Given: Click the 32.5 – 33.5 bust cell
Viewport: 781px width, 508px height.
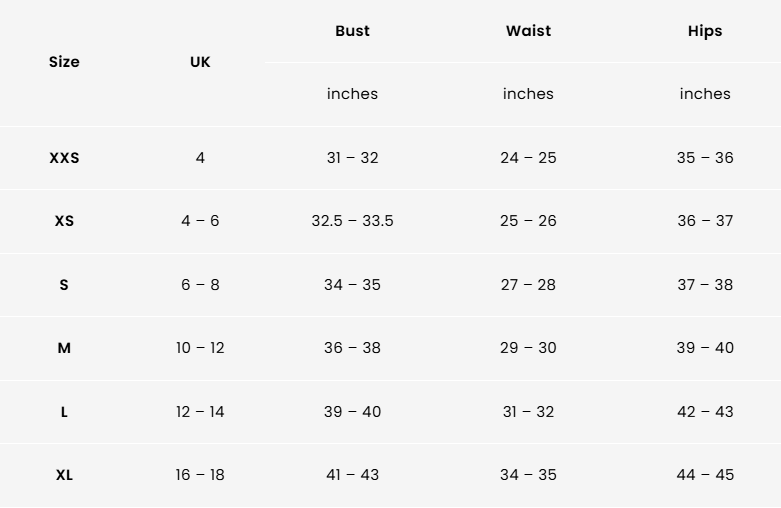Looking at the screenshot, I should point(352,221).
